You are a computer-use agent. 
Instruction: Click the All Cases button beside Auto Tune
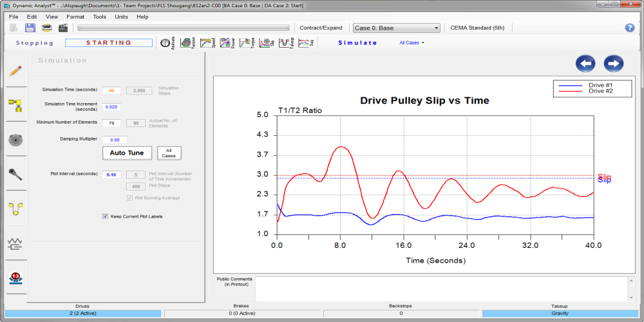coord(169,153)
